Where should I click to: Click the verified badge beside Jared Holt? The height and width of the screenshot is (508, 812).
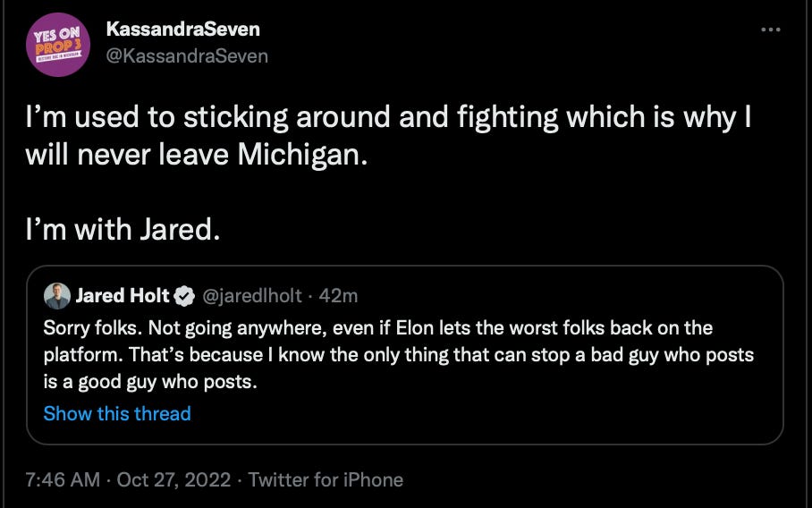click(184, 295)
